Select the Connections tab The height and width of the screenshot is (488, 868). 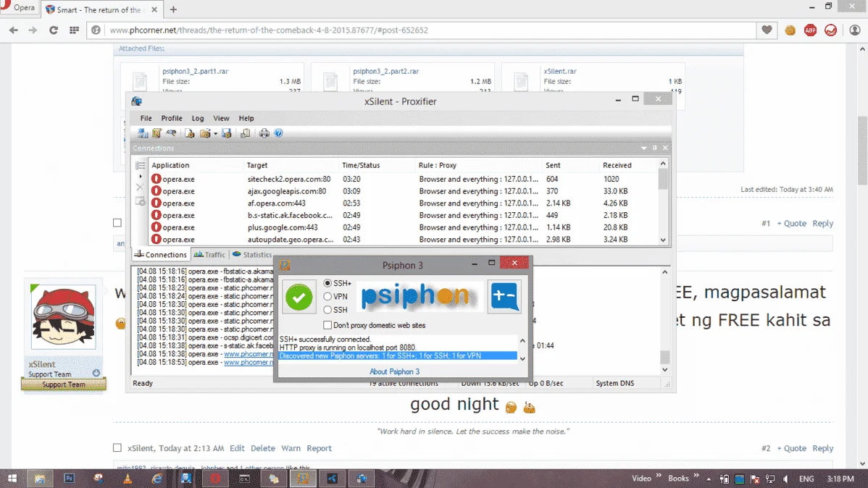pyautogui.click(x=161, y=255)
